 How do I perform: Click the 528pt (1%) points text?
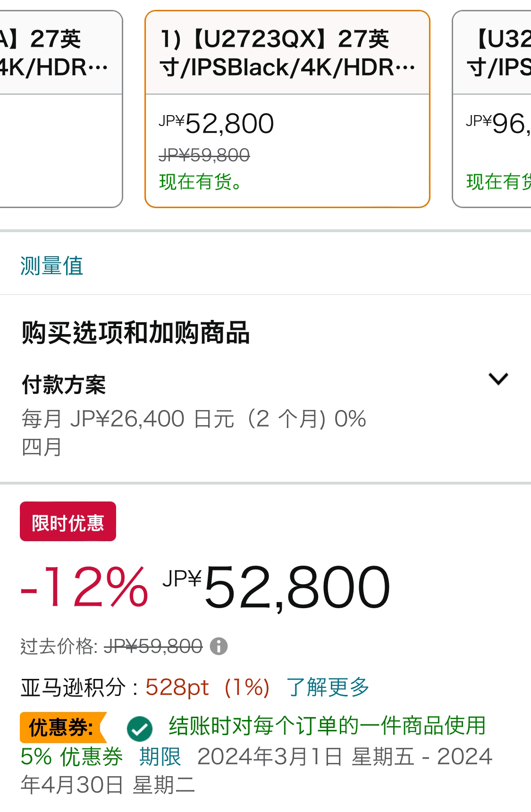click(208, 687)
